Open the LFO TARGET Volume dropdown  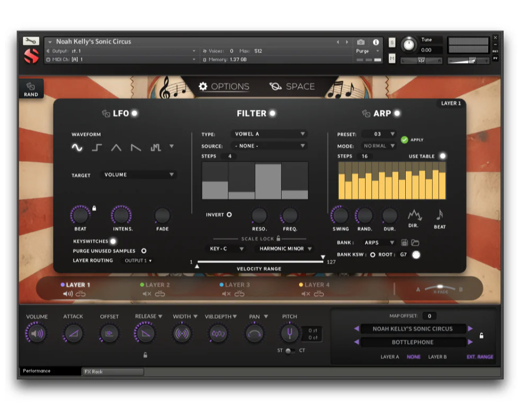point(138,175)
